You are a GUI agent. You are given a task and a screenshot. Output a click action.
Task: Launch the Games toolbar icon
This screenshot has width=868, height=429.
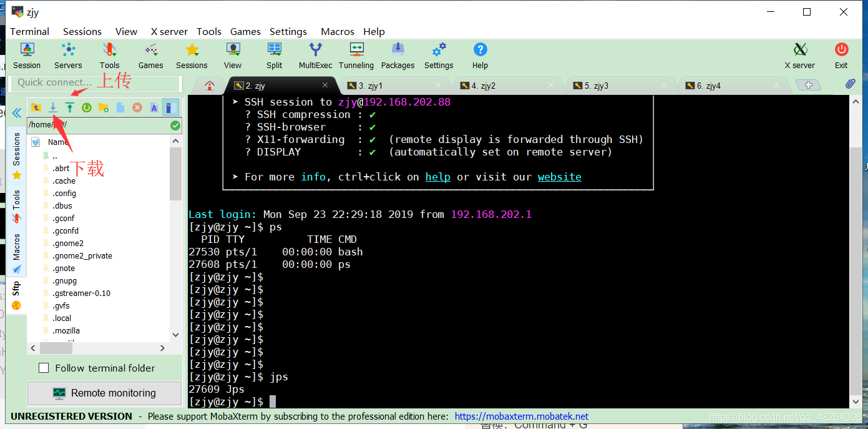150,56
